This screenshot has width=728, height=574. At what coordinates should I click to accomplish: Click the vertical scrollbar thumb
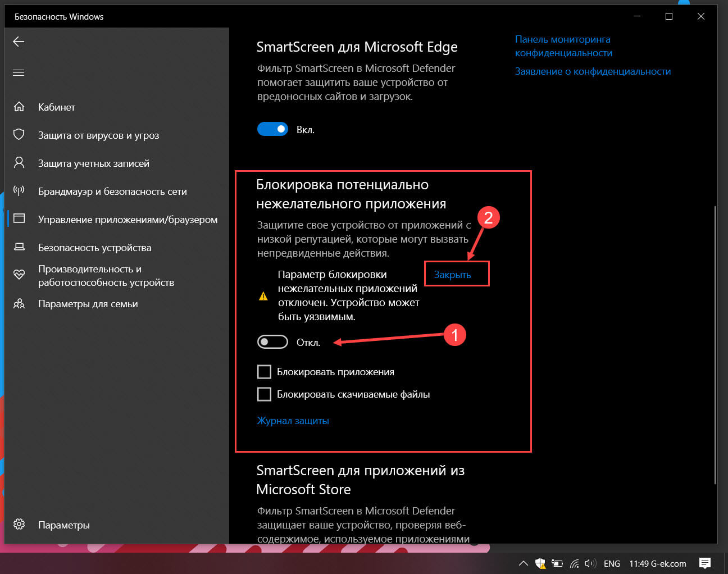pyautogui.click(x=715, y=344)
